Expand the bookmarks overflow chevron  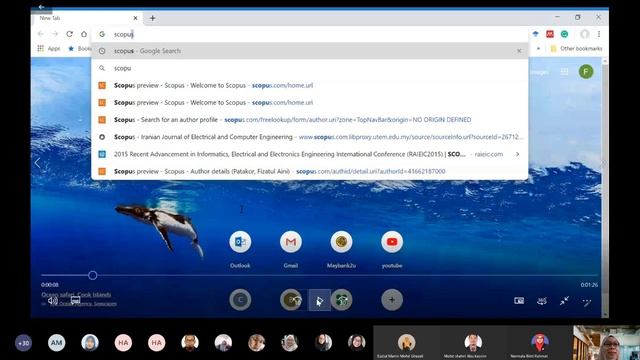(x=538, y=48)
